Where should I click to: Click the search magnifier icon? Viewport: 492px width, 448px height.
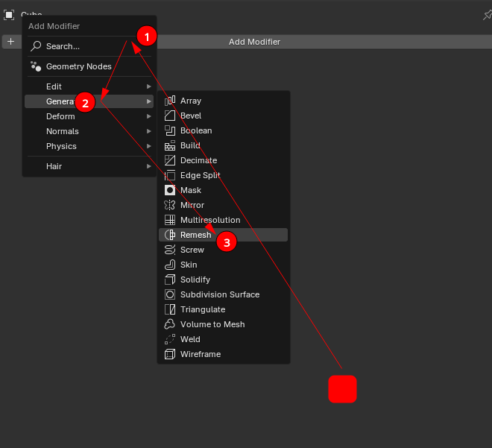click(x=36, y=46)
